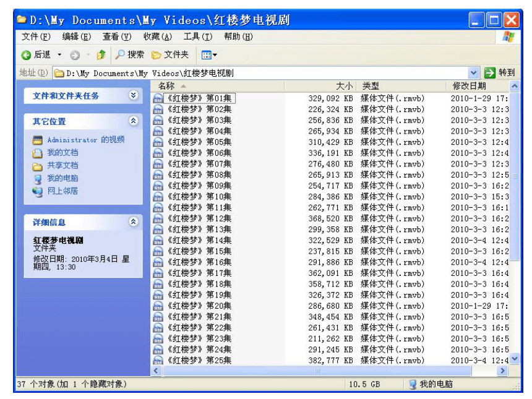Select the rmvb icon for 第16集
Screen dimensions: 532x399
point(158,262)
